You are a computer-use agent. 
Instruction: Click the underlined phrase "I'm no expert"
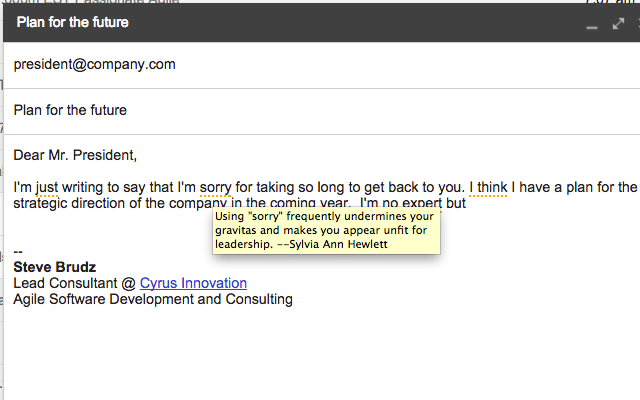tap(401, 203)
